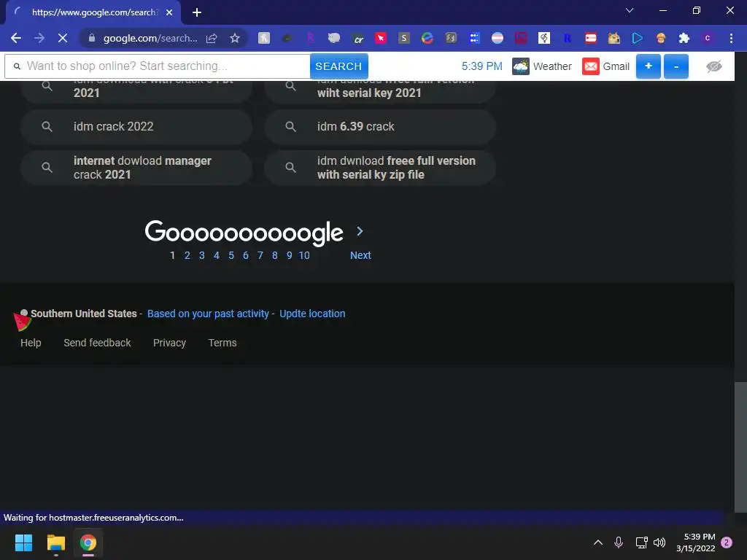Open the striped pink-blue circle extension
This screenshot has width=747, height=560.
(498, 38)
